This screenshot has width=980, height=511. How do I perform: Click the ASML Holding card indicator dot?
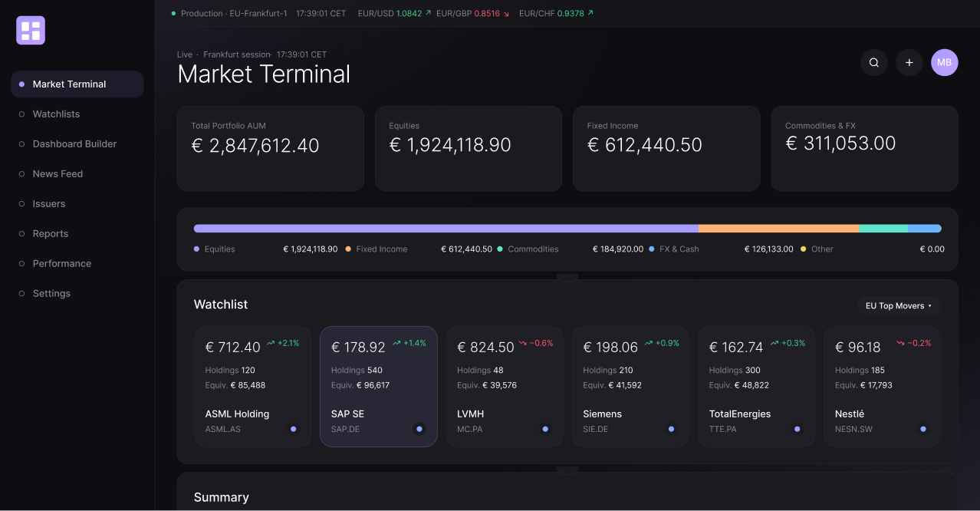coord(293,429)
